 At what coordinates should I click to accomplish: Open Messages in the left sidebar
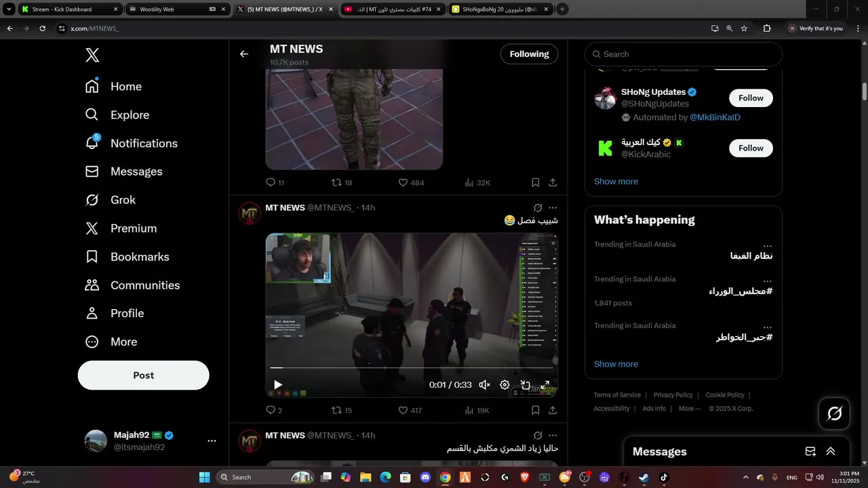(x=123, y=171)
